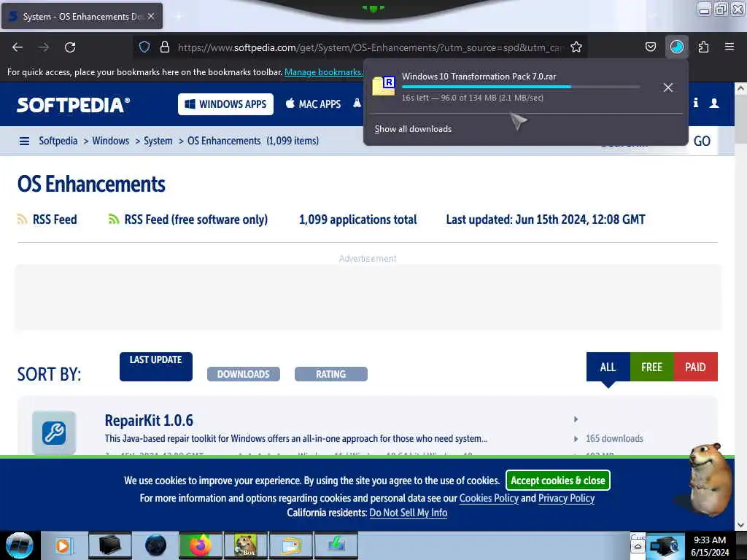Open the folder window in the taskbar

tap(291, 545)
